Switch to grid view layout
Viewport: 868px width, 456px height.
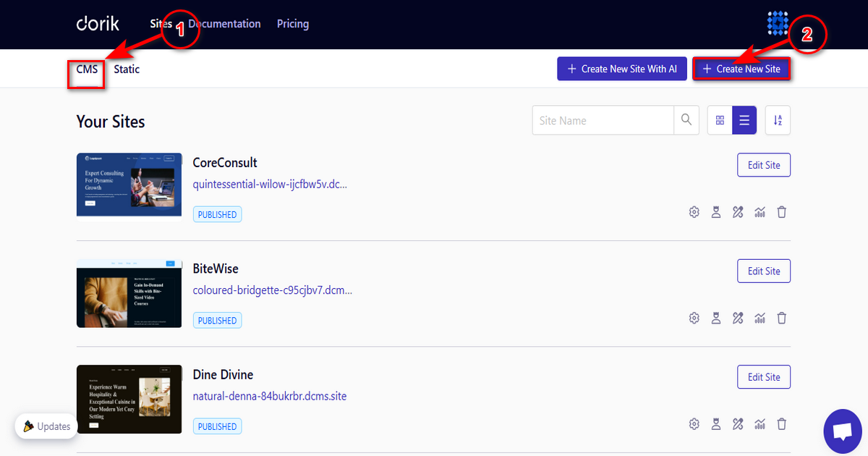[720, 120]
